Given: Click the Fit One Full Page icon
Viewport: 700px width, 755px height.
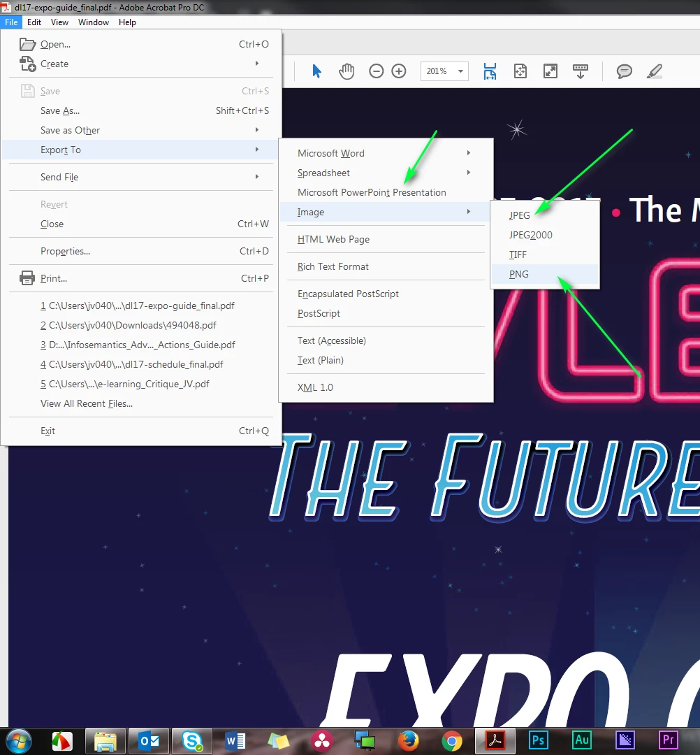Looking at the screenshot, I should click(x=520, y=71).
